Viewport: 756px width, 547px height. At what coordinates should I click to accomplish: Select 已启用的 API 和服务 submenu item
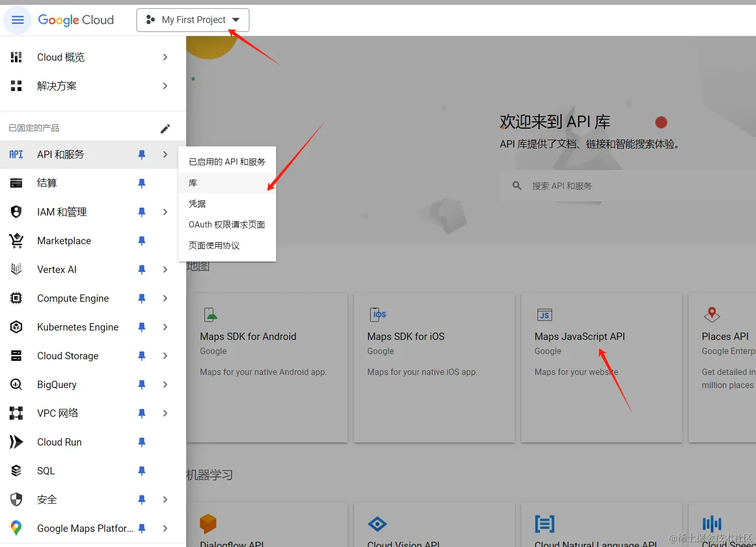click(x=227, y=162)
